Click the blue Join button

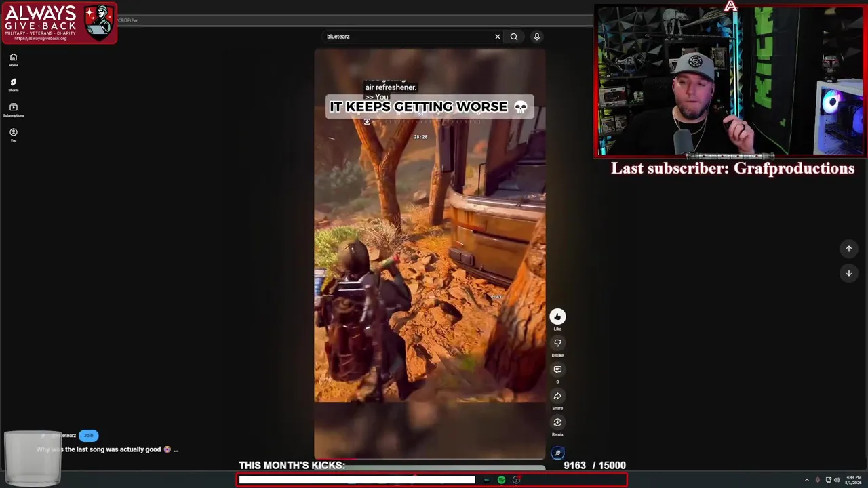(x=89, y=435)
